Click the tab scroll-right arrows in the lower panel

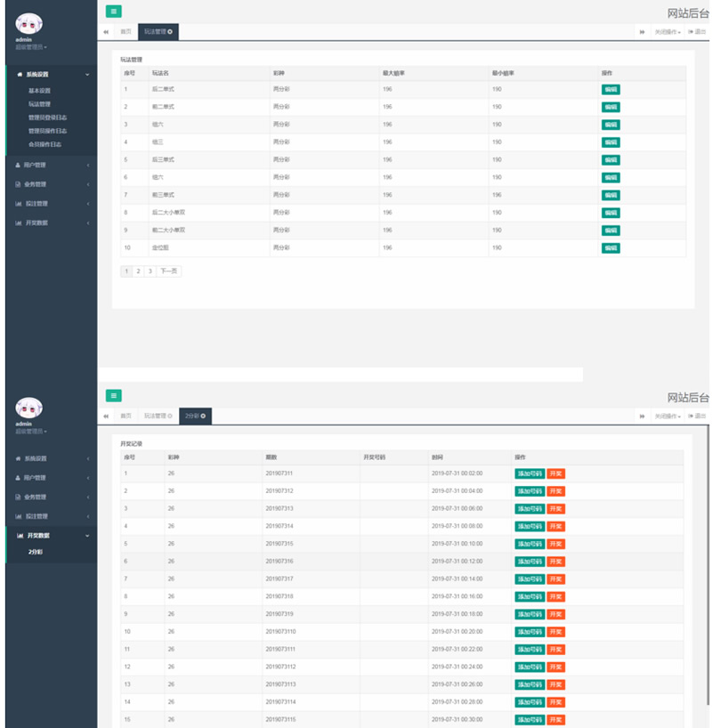pos(642,416)
